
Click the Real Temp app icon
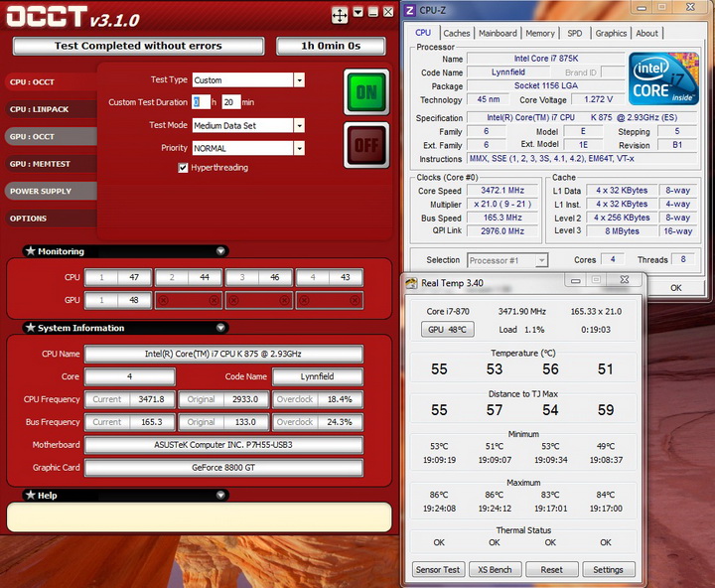click(x=411, y=283)
